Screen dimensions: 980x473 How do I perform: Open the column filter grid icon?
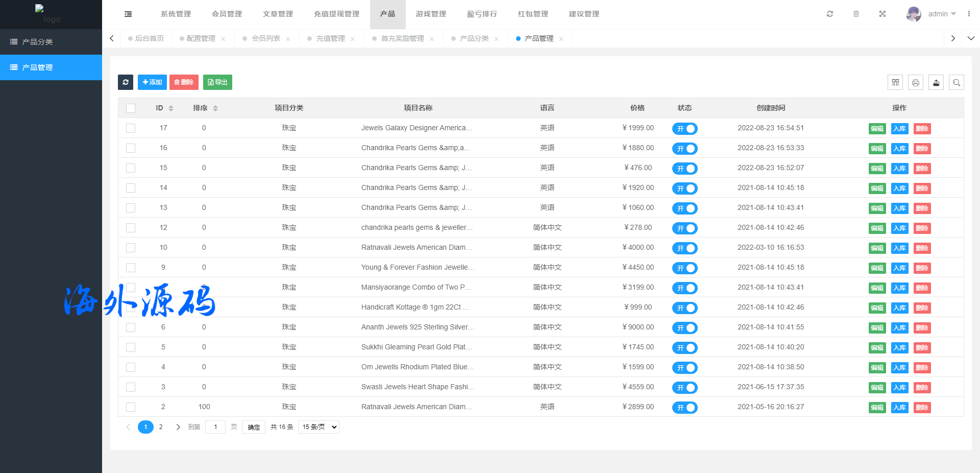(x=895, y=82)
